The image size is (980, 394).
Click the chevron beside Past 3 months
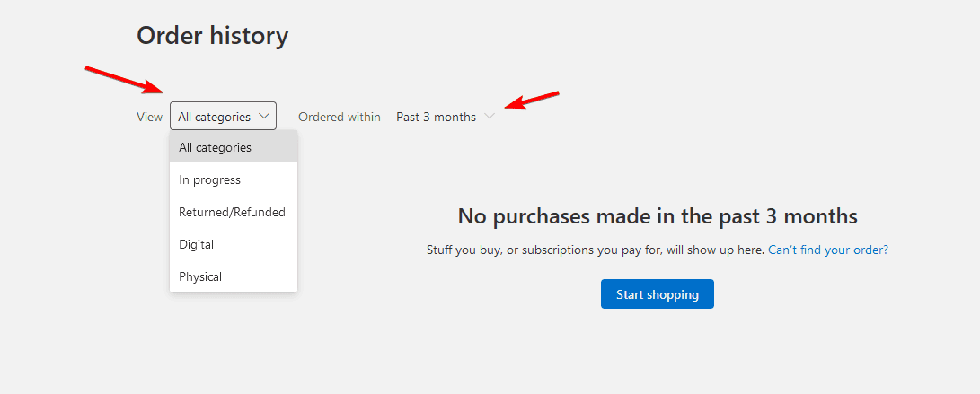point(490,117)
